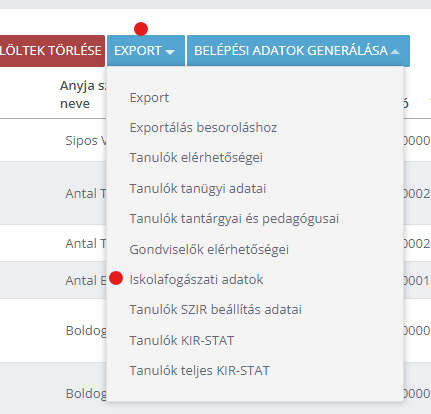Choose Tanulók tanügyi adatai entry
This screenshot has width=431, height=414.
tap(198, 189)
